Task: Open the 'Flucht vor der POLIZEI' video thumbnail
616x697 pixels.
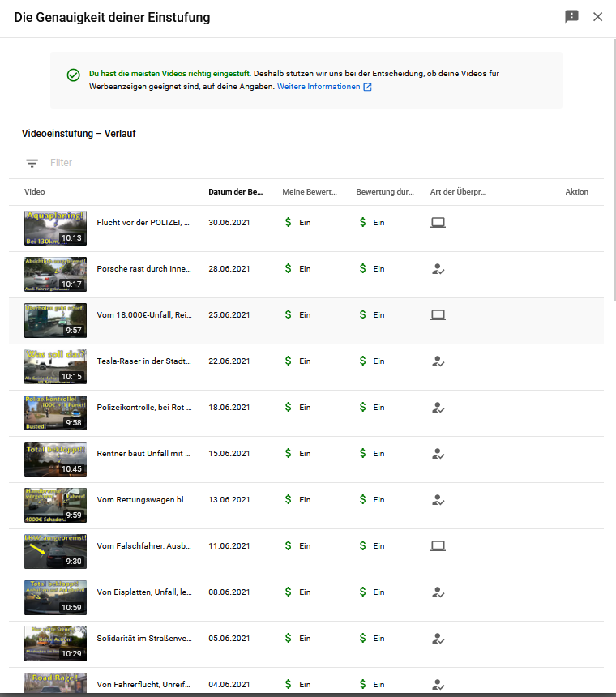Action: tap(55, 228)
